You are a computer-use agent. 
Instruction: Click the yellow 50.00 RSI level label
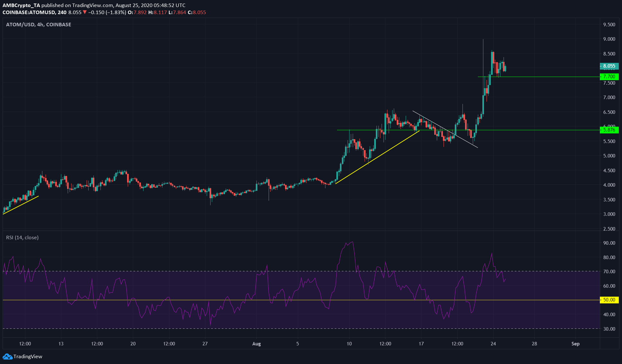pyautogui.click(x=609, y=300)
